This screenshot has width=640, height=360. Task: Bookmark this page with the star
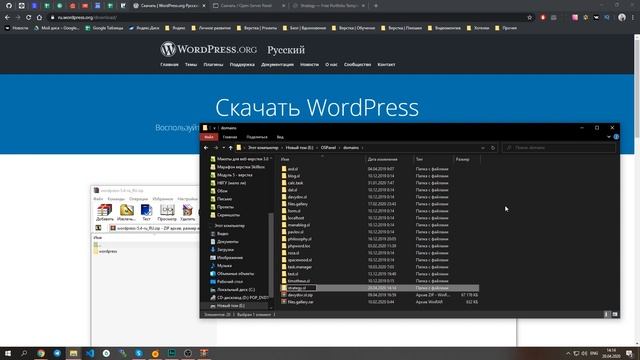coord(530,18)
